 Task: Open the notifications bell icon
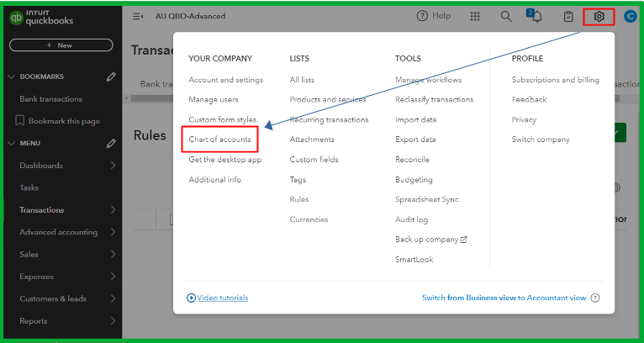pyautogui.click(x=536, y=16)
